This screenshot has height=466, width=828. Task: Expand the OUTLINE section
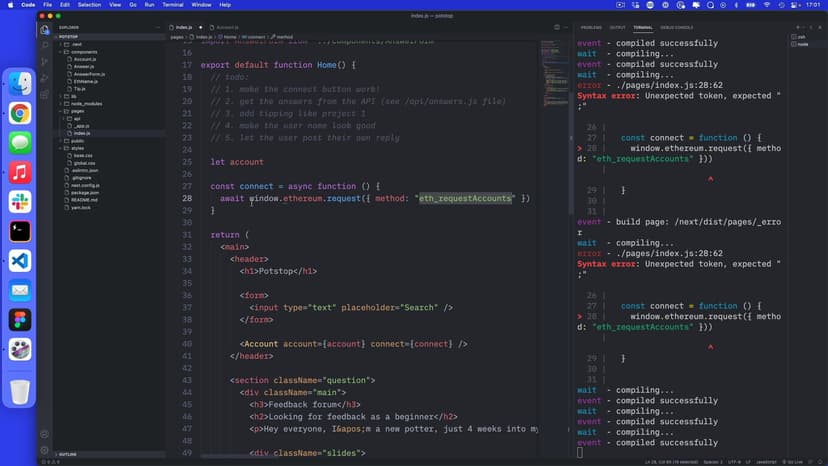click(70, 454)
